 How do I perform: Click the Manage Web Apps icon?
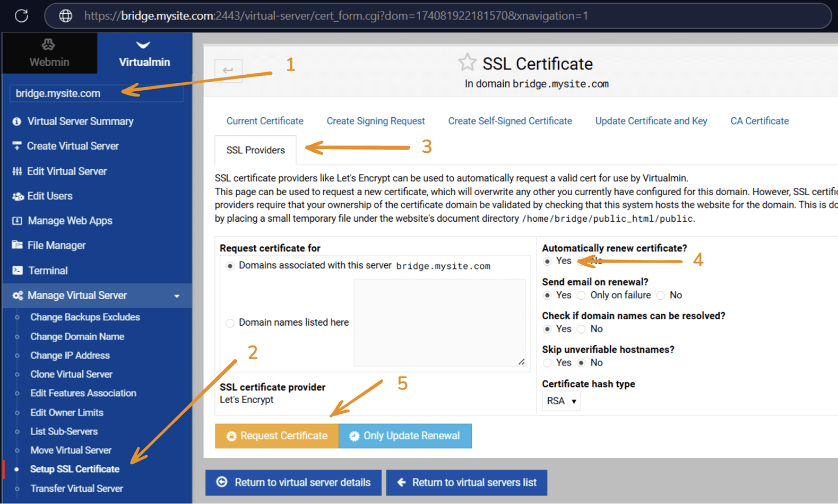(x=18, y=221)
